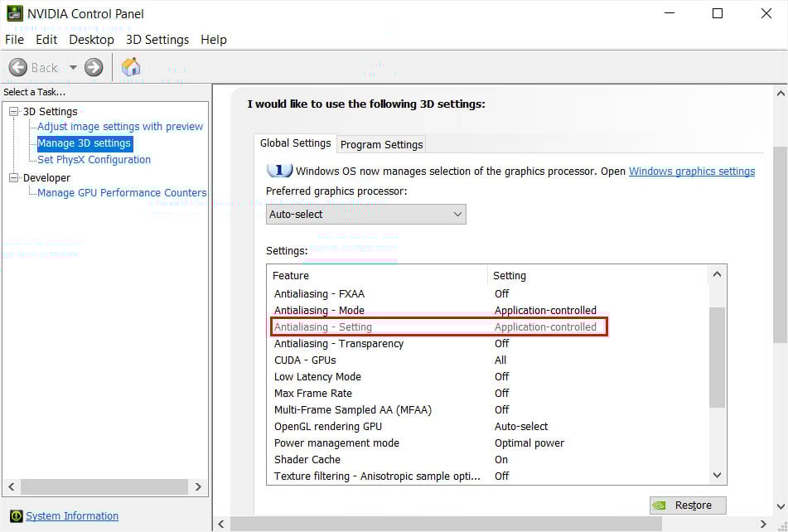Select the OpenGL rendering GPU row
This screenshot has width=788, height=532.
click(487, 427)
